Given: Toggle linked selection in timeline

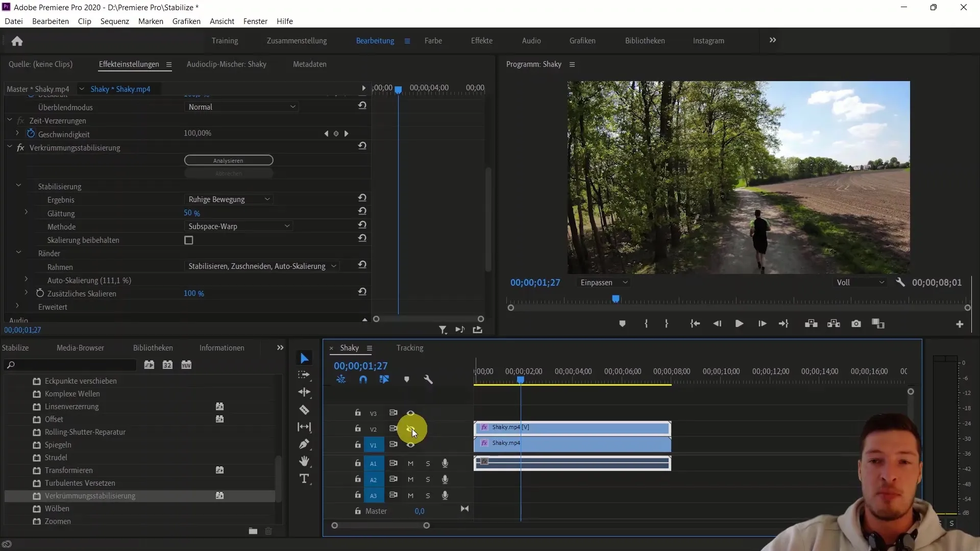Looking at the screenshot, I should [384, 380].
